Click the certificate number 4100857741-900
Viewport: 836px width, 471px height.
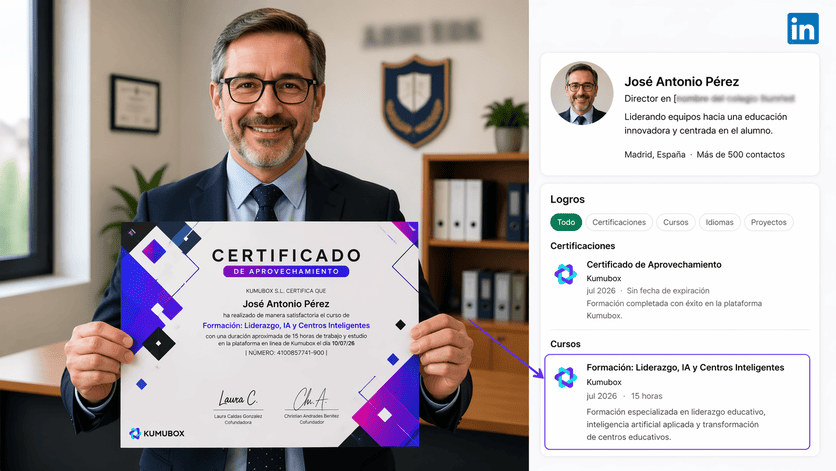click(x=300, y=353)
